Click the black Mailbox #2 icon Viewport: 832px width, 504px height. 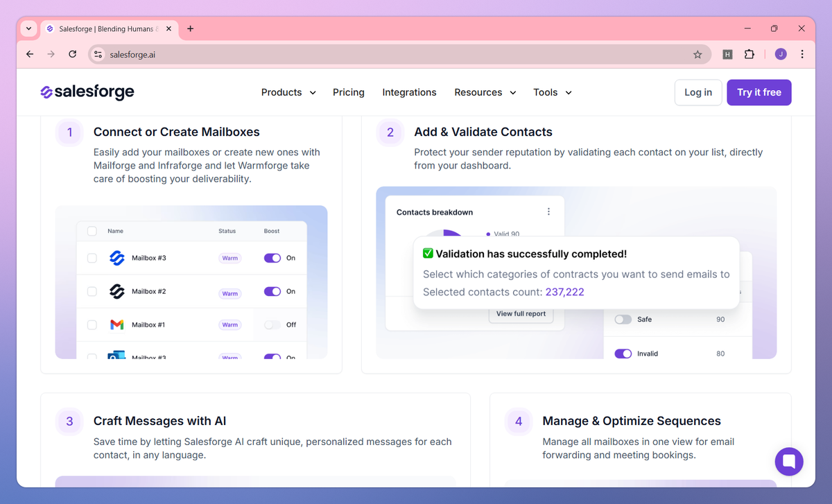pyautogui.click(x=116, y=291)
